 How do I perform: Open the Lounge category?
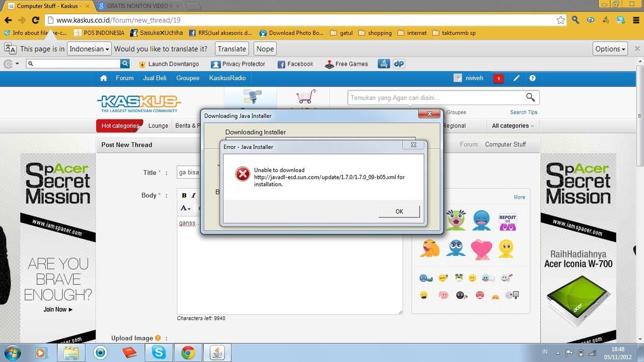[x=158, y=126]
